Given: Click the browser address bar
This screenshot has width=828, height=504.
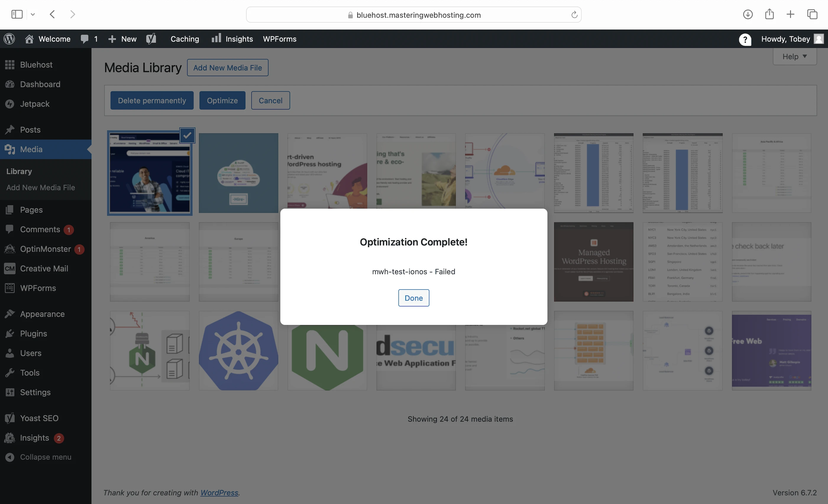Looking at the screenshot, I should tap(413, 15).
